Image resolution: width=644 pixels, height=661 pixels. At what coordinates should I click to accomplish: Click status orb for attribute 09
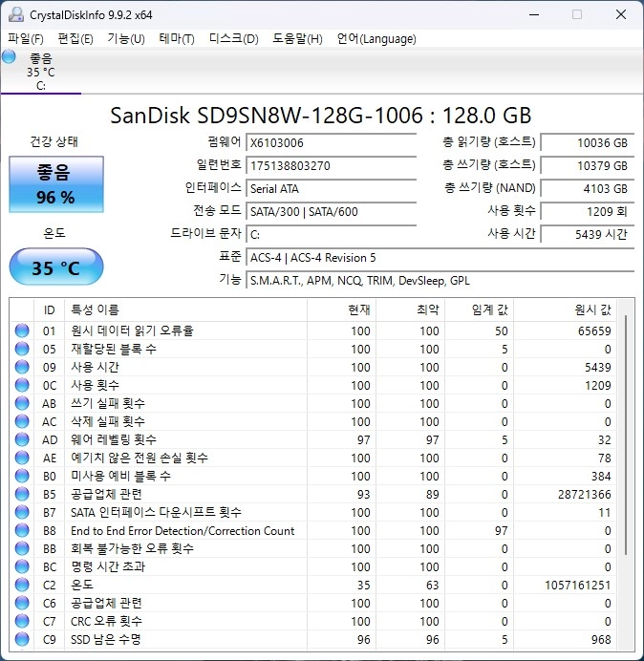tap(22, 367)
